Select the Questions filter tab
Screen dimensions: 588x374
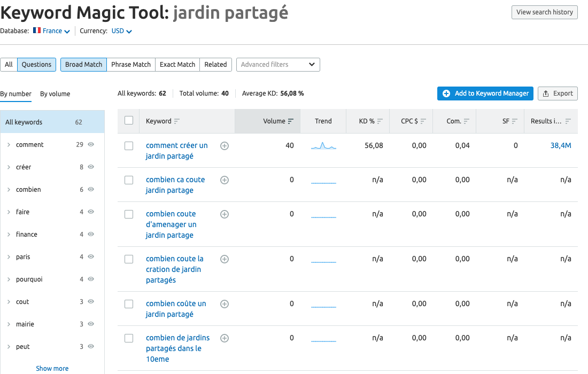click(36, 65)
